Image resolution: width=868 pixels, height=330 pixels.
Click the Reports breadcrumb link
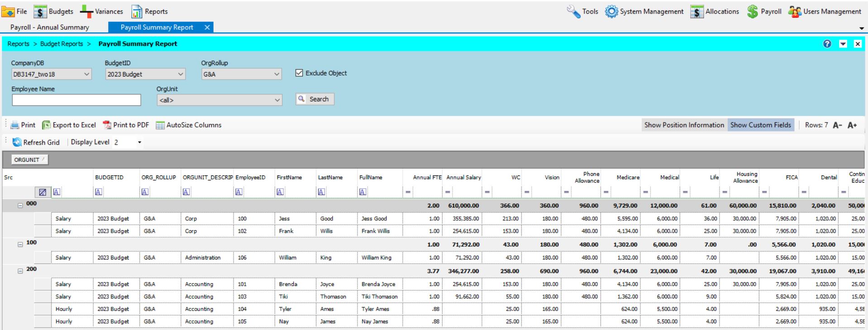pyautogui.click(x=18, y=44)
